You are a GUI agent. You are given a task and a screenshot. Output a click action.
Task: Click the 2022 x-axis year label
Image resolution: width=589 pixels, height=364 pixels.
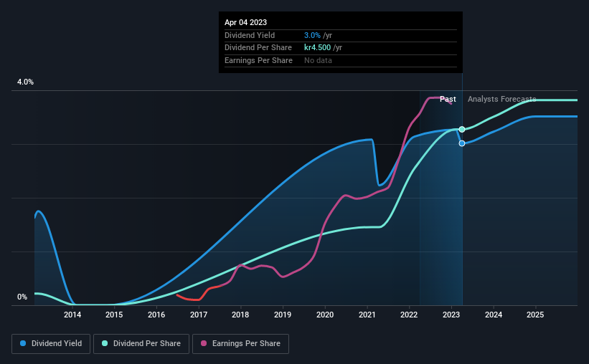click(x=409, y=315)
